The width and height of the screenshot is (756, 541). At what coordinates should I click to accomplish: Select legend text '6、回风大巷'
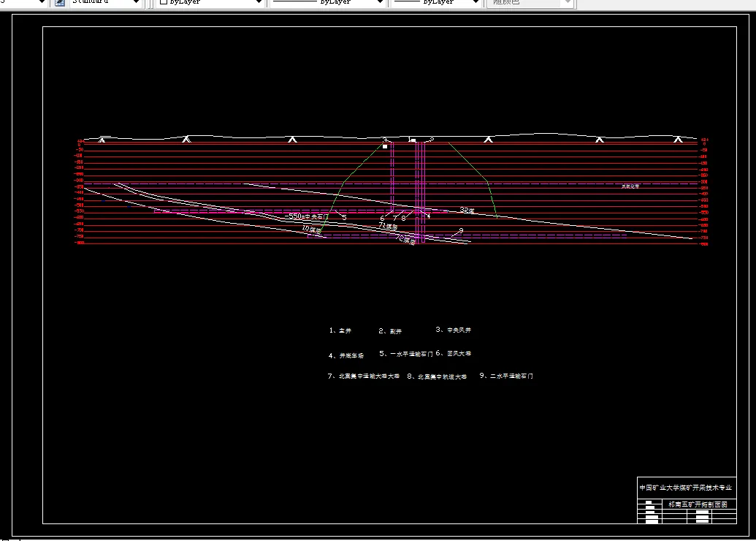tap(453, 353)
